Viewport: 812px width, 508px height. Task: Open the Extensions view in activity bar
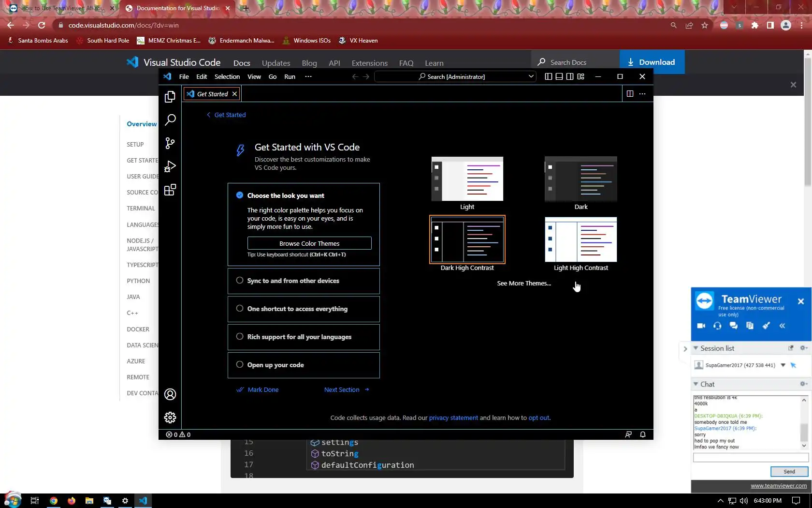[170, 190]
